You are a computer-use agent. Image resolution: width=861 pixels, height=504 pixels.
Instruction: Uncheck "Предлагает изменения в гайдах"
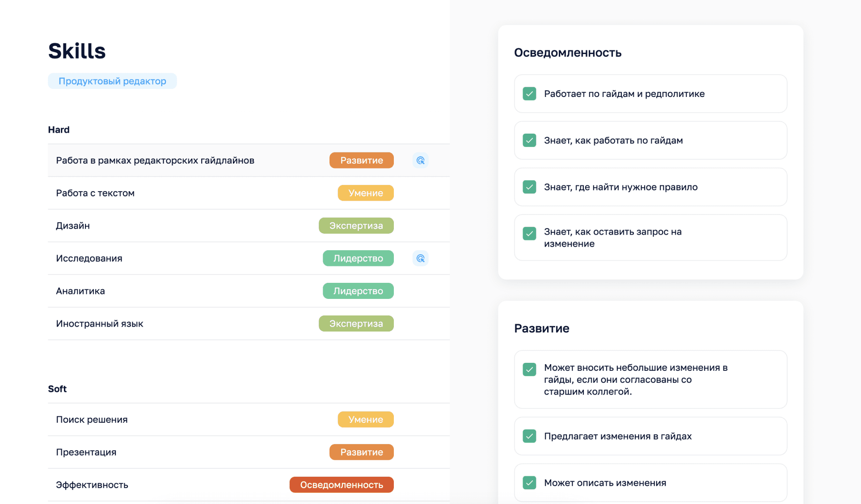pyautogui.click(x=529, y=436)
